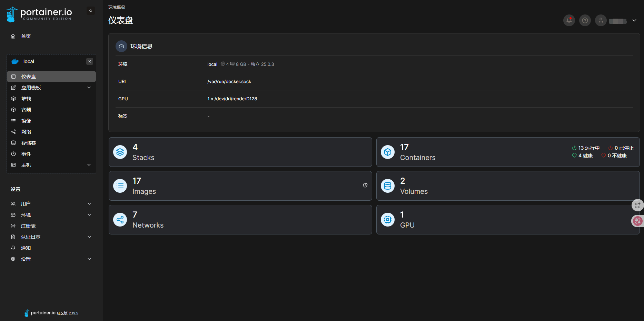Expand the 应用模板 submenu chevron

89,88
